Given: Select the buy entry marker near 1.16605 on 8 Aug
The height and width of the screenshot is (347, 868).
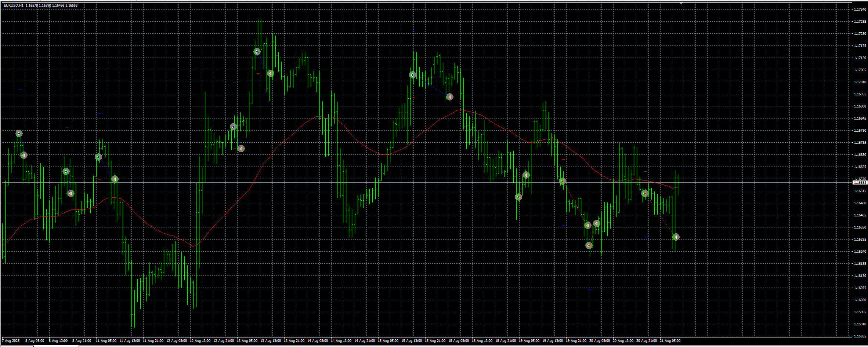Looking at the screenshot, I should point(66,171).
